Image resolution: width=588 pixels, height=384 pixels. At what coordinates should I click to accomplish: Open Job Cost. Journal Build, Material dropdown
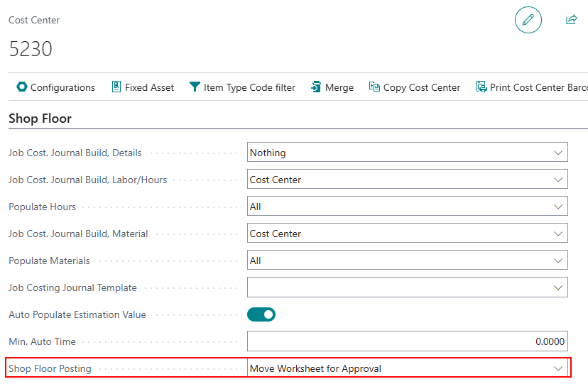(x=407, y=234)
